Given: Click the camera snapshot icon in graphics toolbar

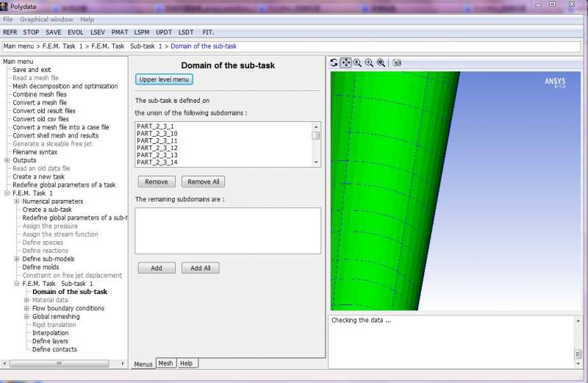Looking at the screenshot, I should [397, 62].
